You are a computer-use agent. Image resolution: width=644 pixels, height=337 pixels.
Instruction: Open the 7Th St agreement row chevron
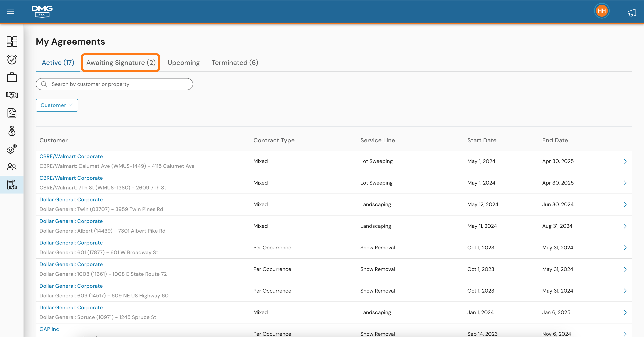coord(625,183)
